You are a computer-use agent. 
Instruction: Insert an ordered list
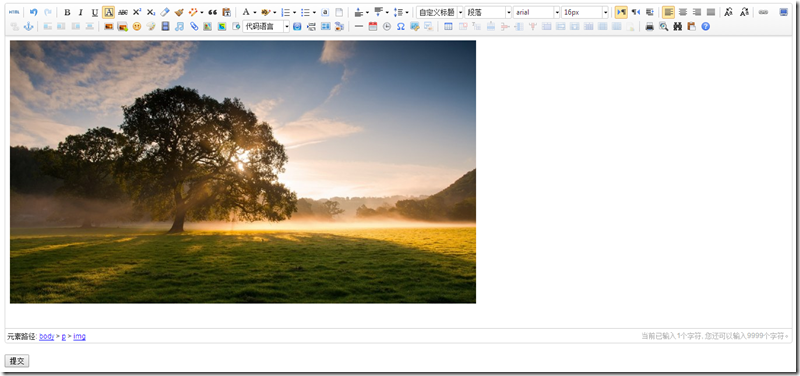tap(286, 12)
